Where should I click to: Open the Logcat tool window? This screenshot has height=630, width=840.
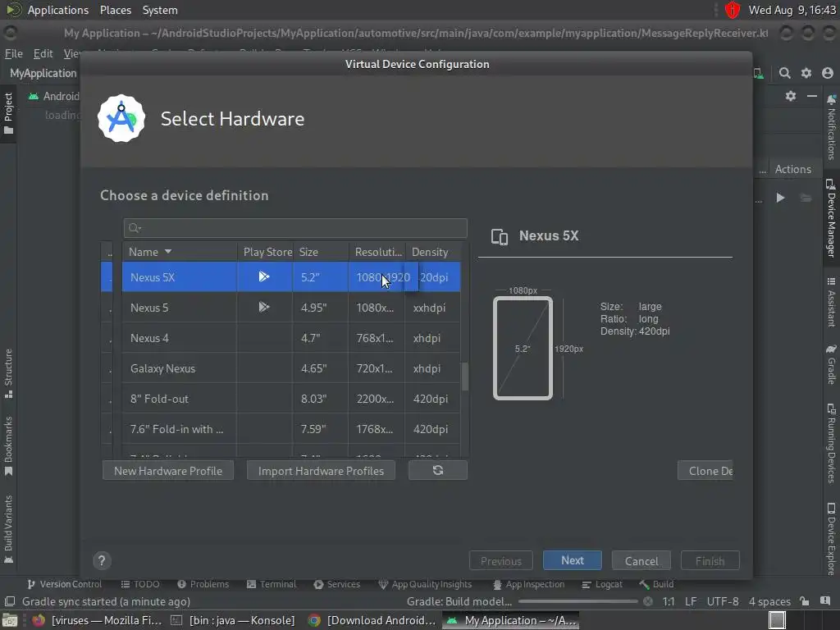pyautogui.click(x=602, y=584)
